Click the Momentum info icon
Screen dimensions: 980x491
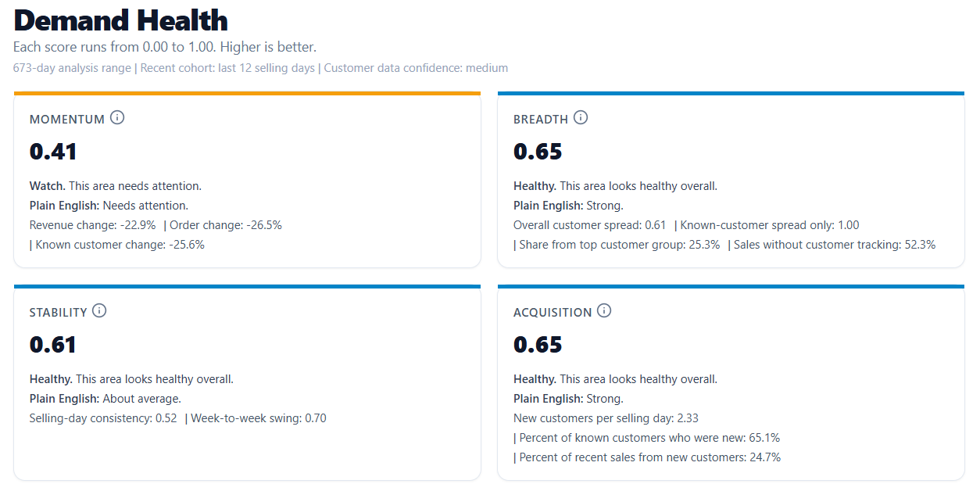point(117,118)
